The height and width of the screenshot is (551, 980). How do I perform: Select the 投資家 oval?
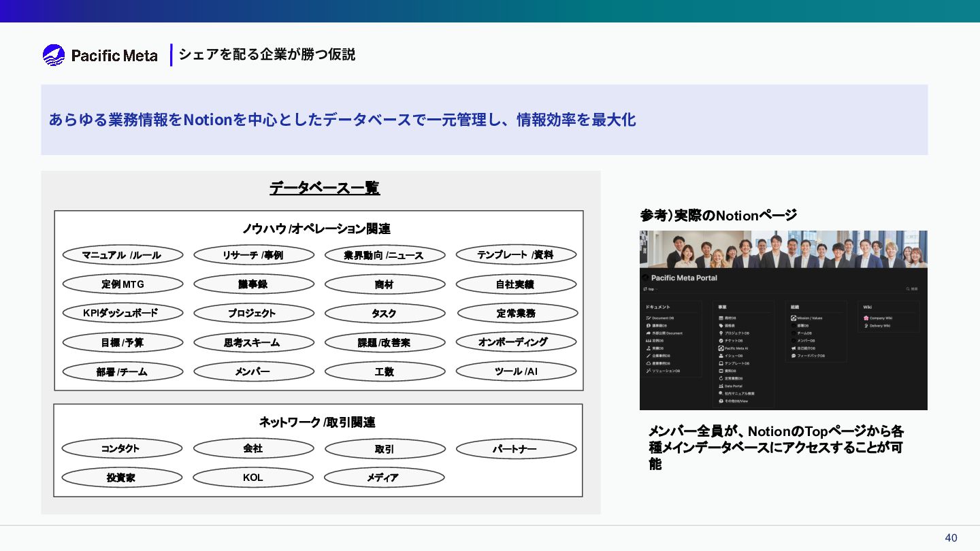pyautogui.click(x=122, y=478)
